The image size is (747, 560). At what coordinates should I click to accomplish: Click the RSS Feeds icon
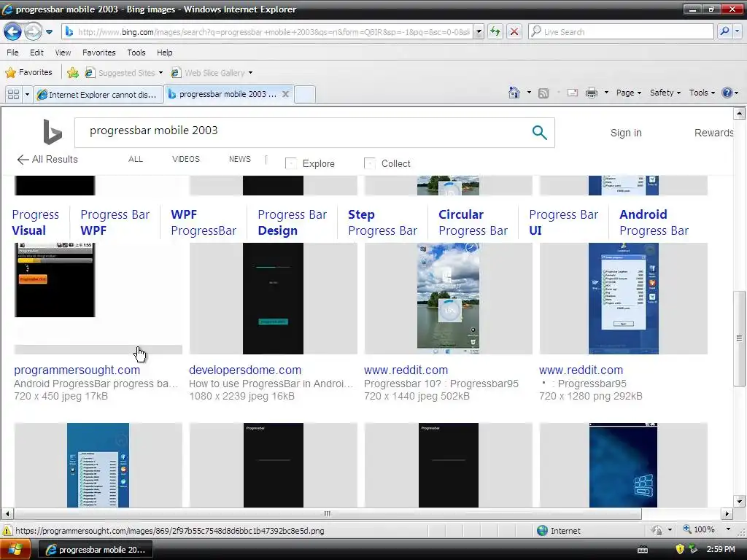543,93
